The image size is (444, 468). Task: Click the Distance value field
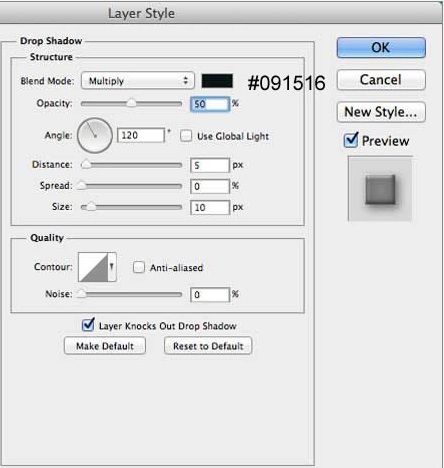210,165
